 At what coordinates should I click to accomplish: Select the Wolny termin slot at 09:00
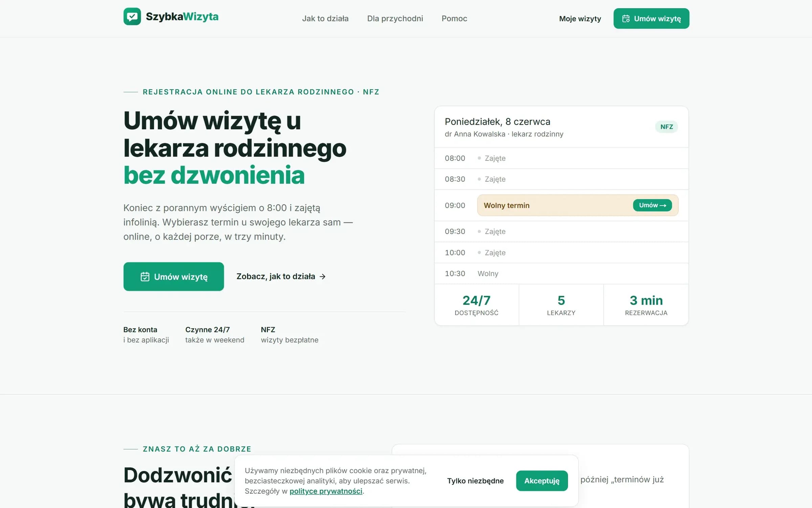pyautogui.click(x=578, y=205)
